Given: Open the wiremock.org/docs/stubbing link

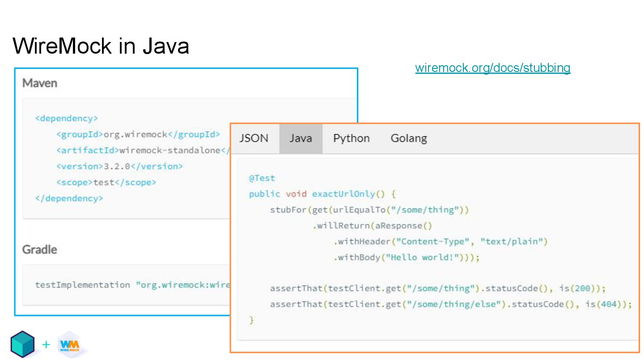Looking at the screenshot, I should [x=493, y=68].
